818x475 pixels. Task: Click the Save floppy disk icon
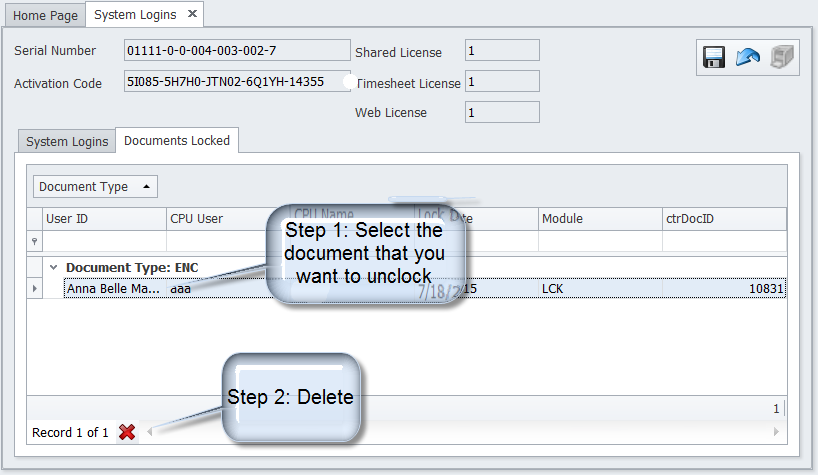(x=714, y=58)
